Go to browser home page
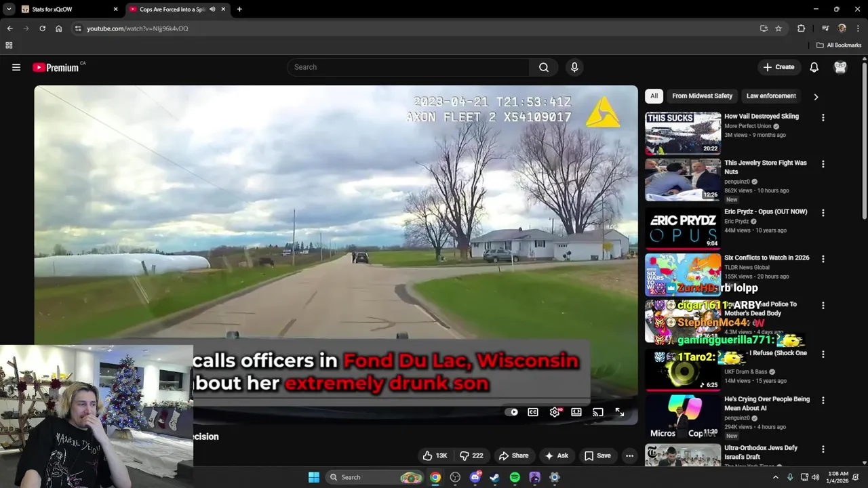The width and height of the screenshot is (868, 488). (x=58, y=28)
